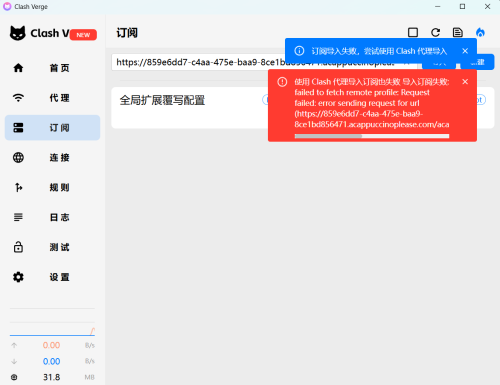Open the 连接 connections page
500x385 pixels.
[52, 158]
